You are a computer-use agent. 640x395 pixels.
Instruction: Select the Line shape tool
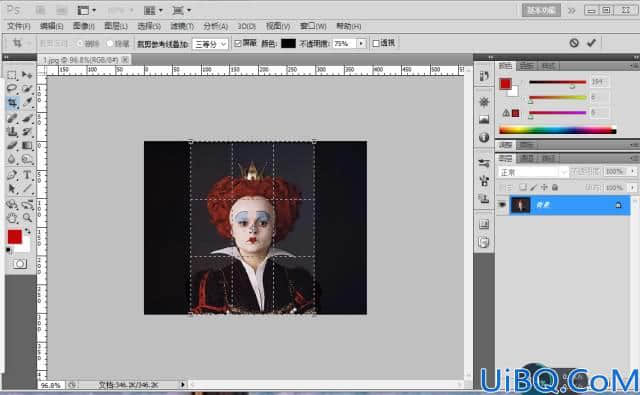(27, 189)
